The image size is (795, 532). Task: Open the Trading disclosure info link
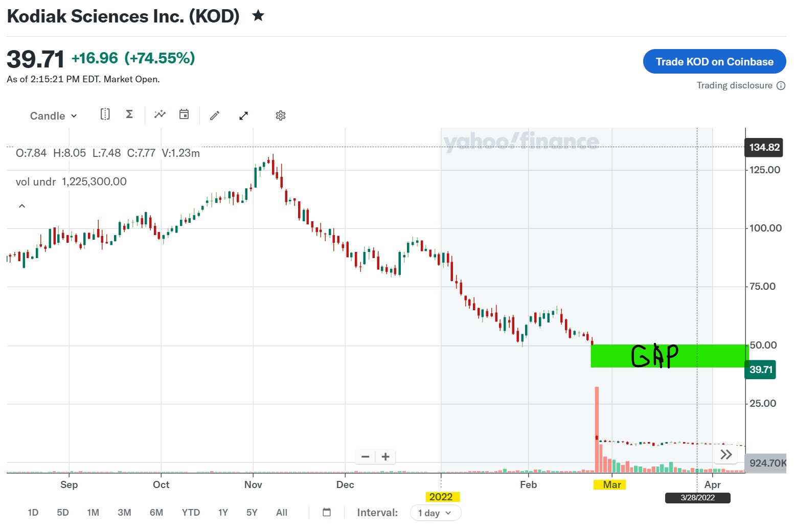point(741,85)
